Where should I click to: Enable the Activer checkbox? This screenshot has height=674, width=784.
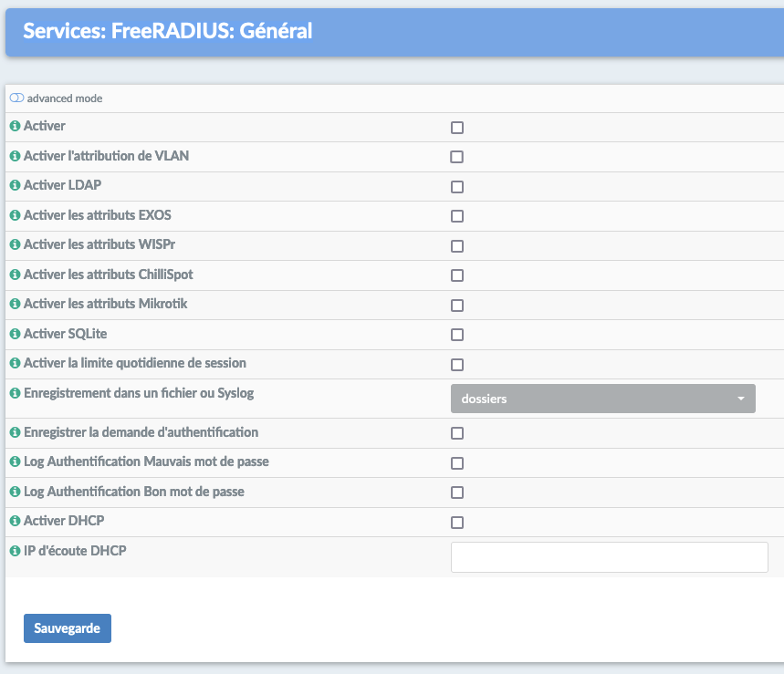[457, 128]
